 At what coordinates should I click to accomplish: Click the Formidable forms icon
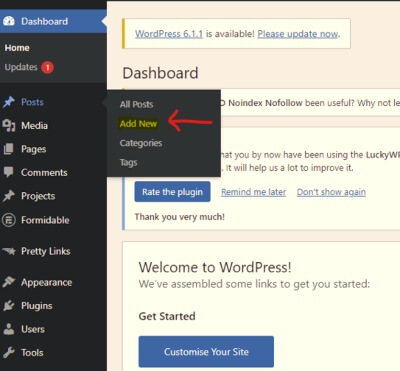(9, 220)
